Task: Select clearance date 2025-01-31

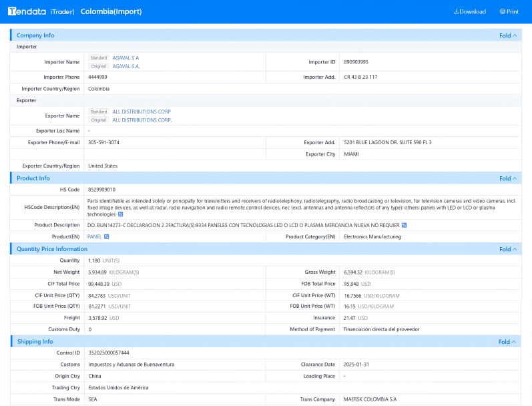Action: tap(356, 365)
